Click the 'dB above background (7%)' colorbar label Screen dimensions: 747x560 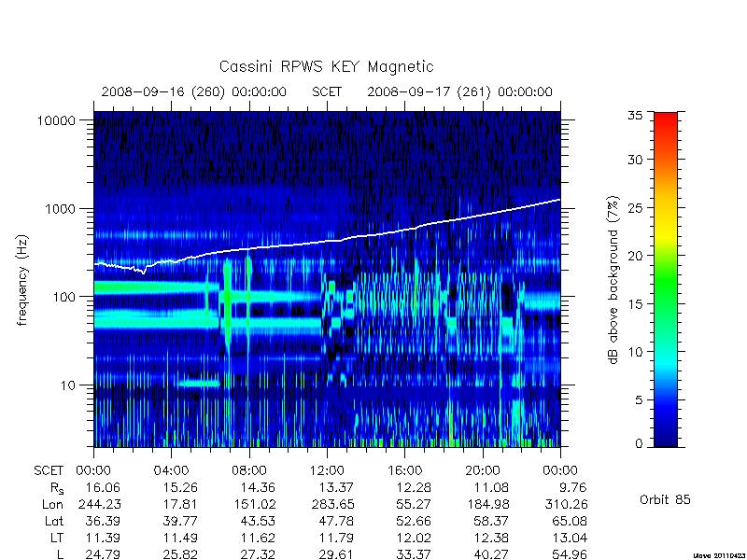[614, 280]
